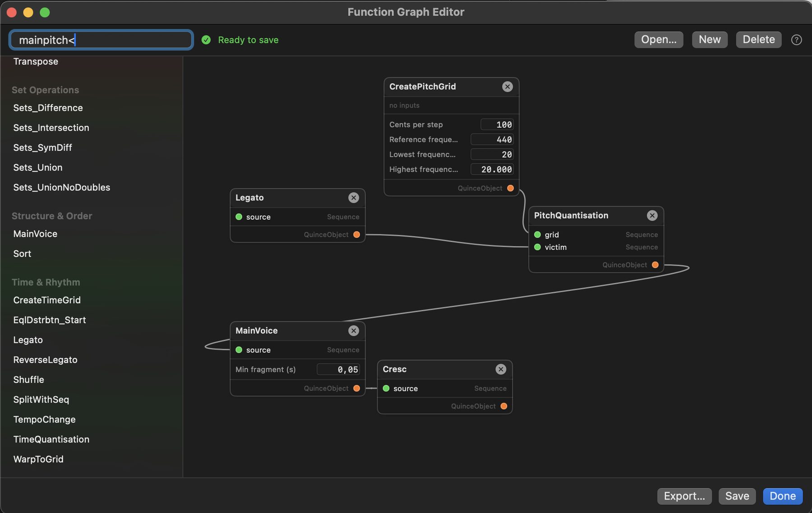The image size is (812, 513).
Task: Click the Legato source input port
Action: [239, 217]
